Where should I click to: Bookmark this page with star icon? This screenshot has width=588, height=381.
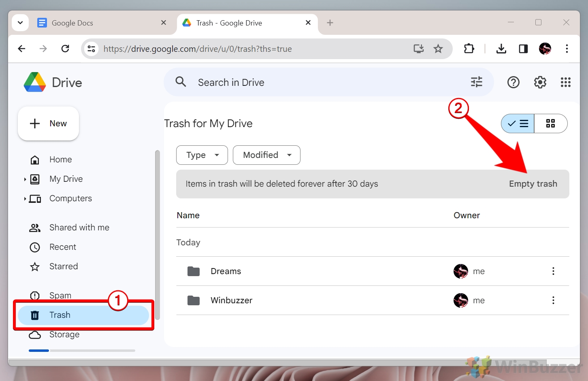438,49
